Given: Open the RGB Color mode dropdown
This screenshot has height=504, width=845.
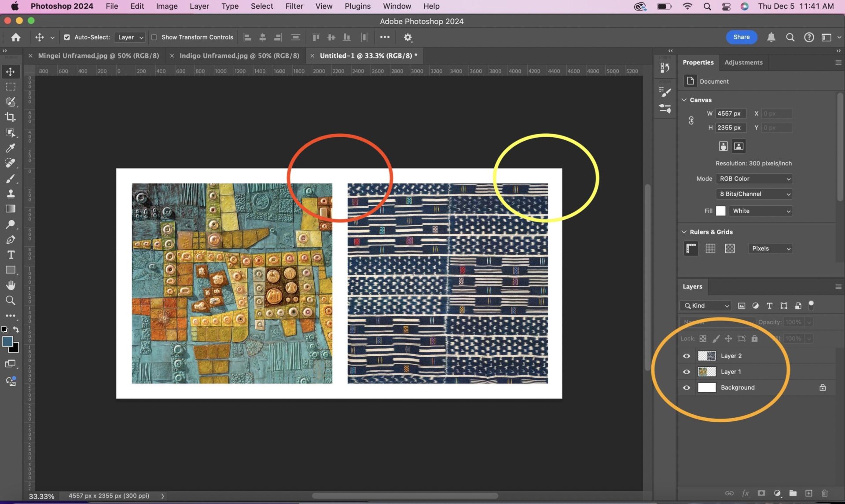Looking at the screenshot, I should (x=754, y=179).
